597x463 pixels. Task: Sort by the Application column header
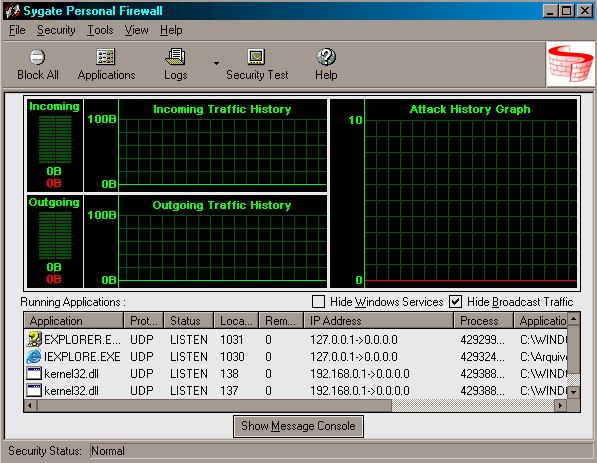[x=73, y=321]
